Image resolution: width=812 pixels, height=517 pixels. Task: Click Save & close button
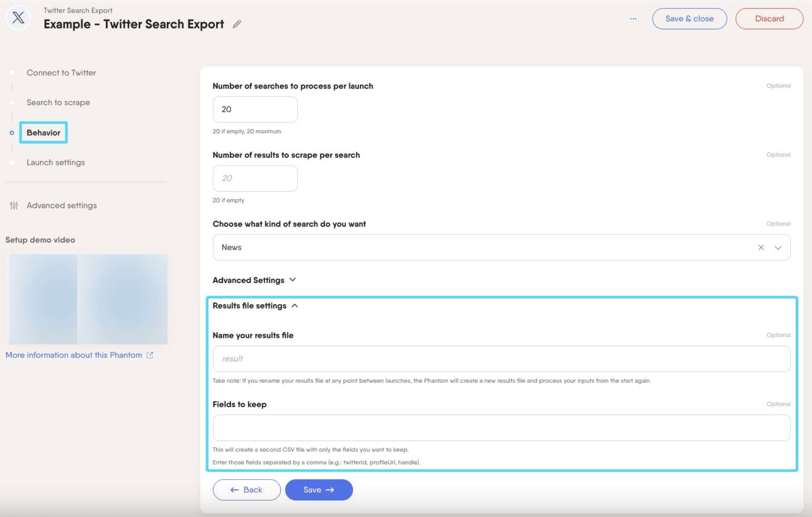[689, 19]
